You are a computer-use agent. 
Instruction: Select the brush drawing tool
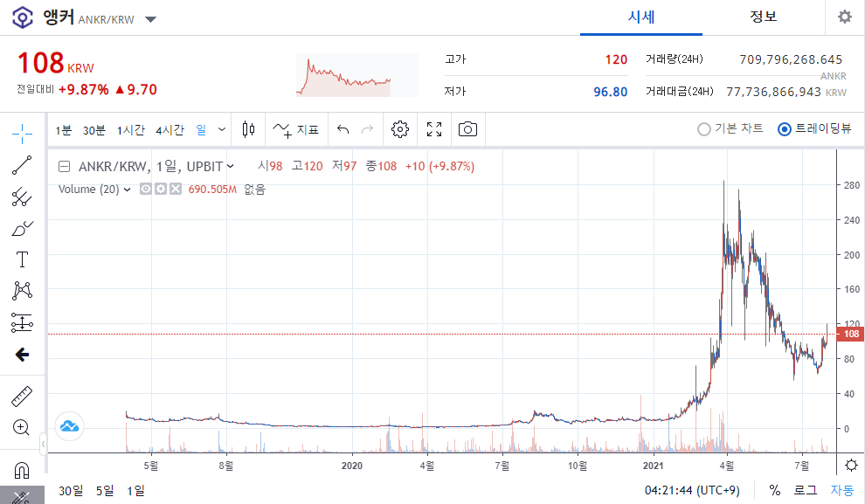pyautogui.click(x=22, y=228)
